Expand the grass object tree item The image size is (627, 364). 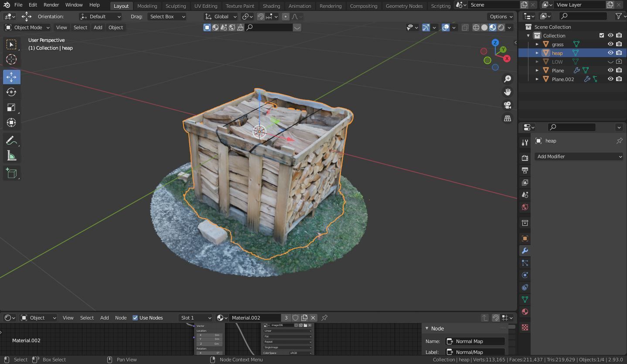[537, 44]
